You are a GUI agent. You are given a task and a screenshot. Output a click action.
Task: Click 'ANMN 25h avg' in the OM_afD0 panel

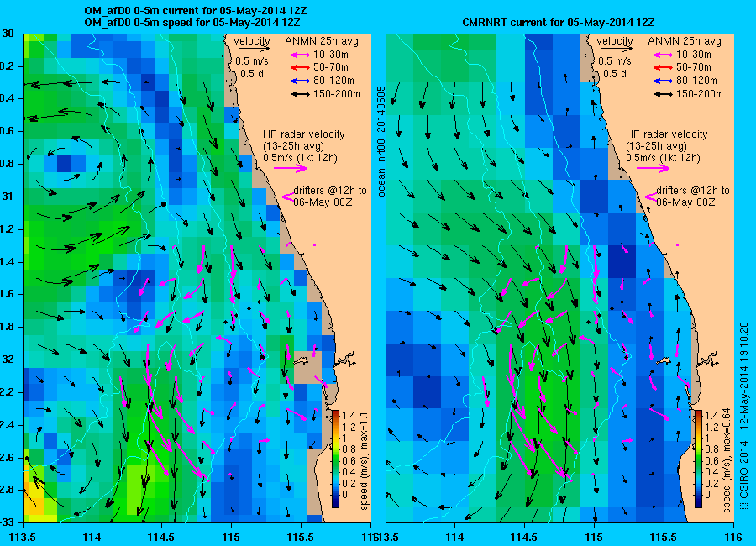pos(322,41)
